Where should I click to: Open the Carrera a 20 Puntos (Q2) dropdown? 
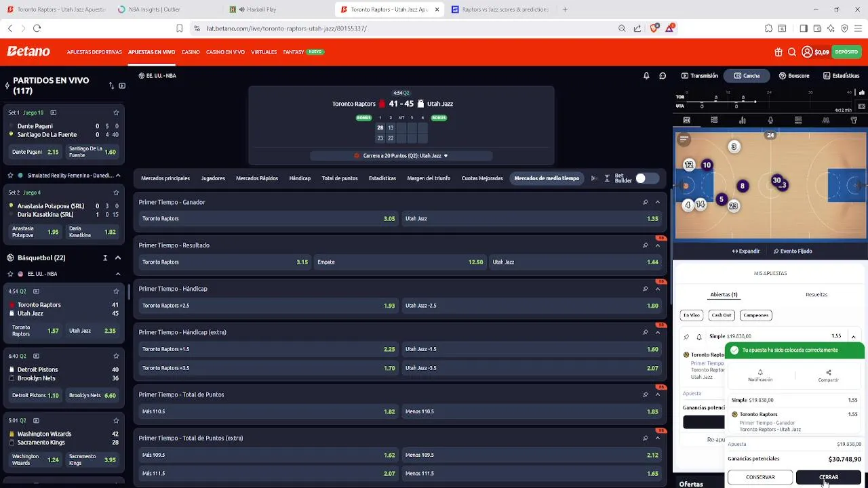pyautogui.click(x=401, y=156)
